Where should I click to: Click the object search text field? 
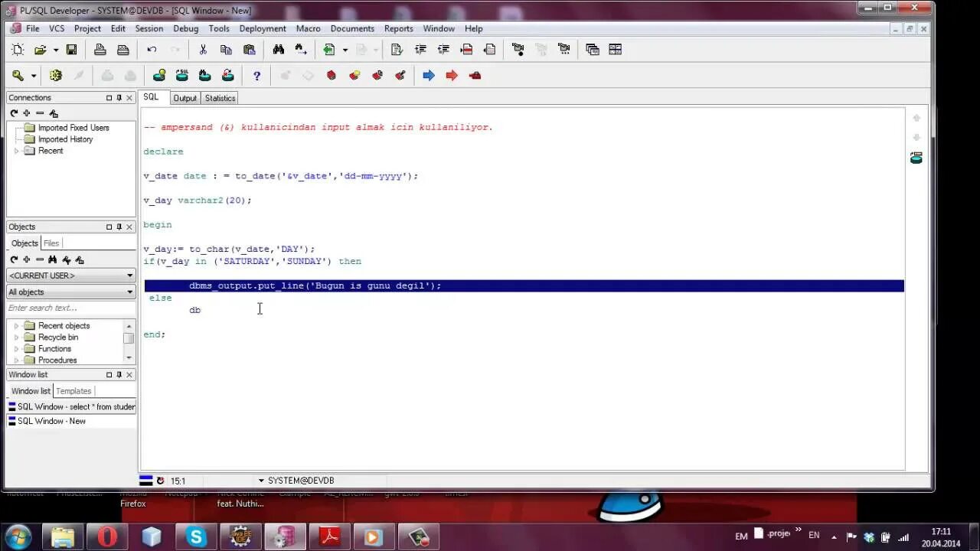(x=70, y=308)
